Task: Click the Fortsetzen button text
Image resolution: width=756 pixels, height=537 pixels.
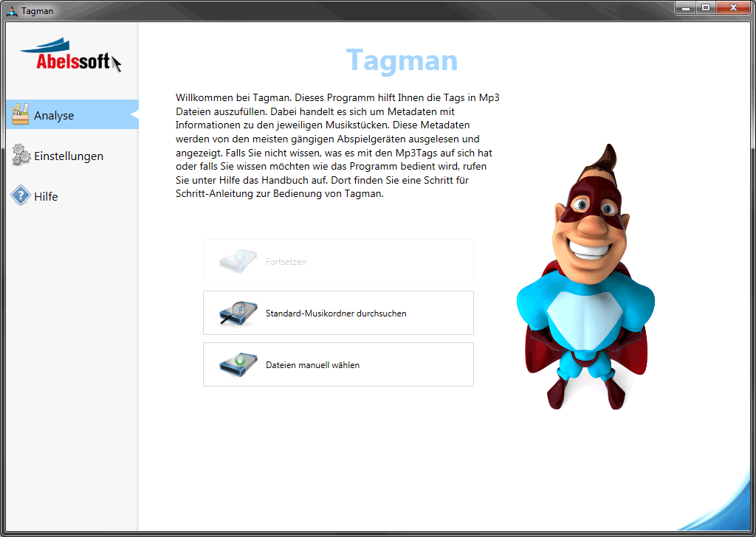Action: click(286, 262)
